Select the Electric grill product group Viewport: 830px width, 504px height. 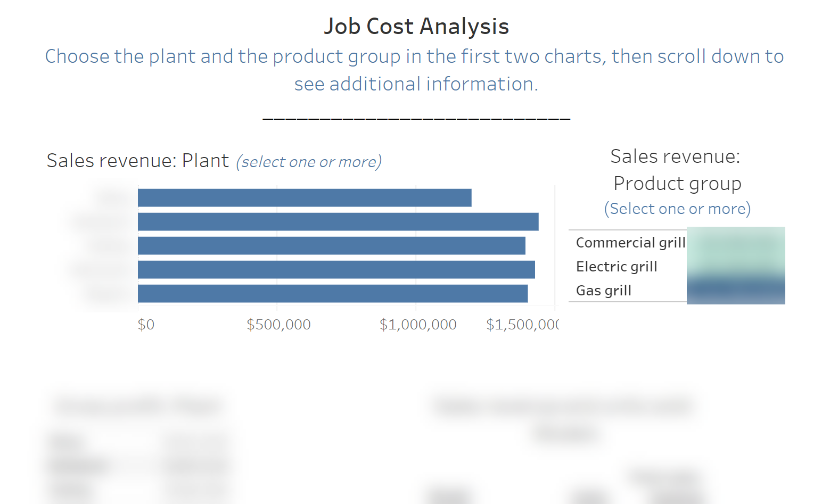(617, 267)
